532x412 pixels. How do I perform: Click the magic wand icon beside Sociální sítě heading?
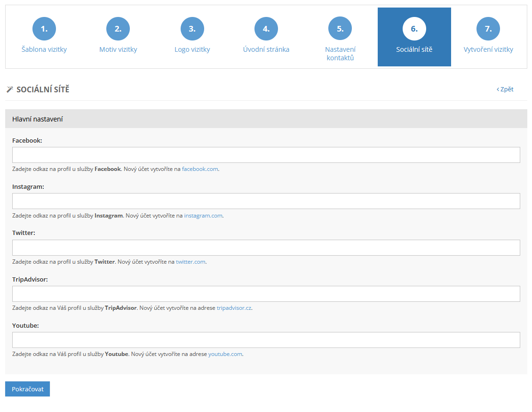[x=9, y=89]
